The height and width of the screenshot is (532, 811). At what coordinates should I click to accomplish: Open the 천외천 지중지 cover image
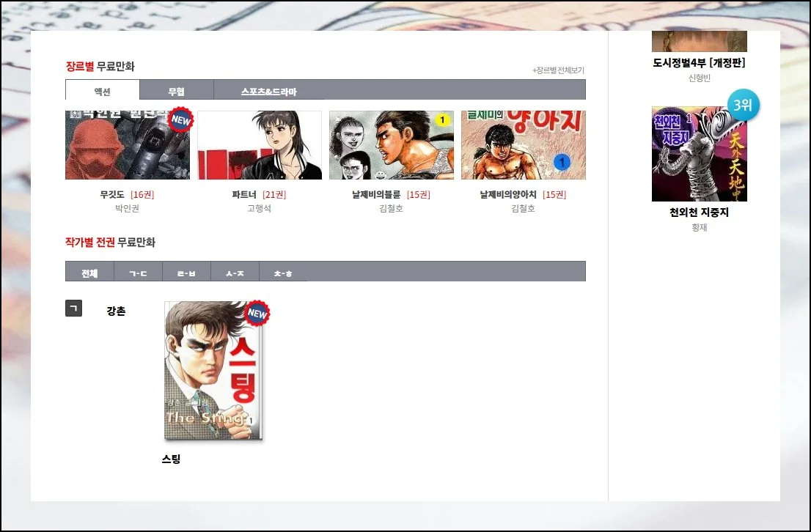[x=699, y=154]
